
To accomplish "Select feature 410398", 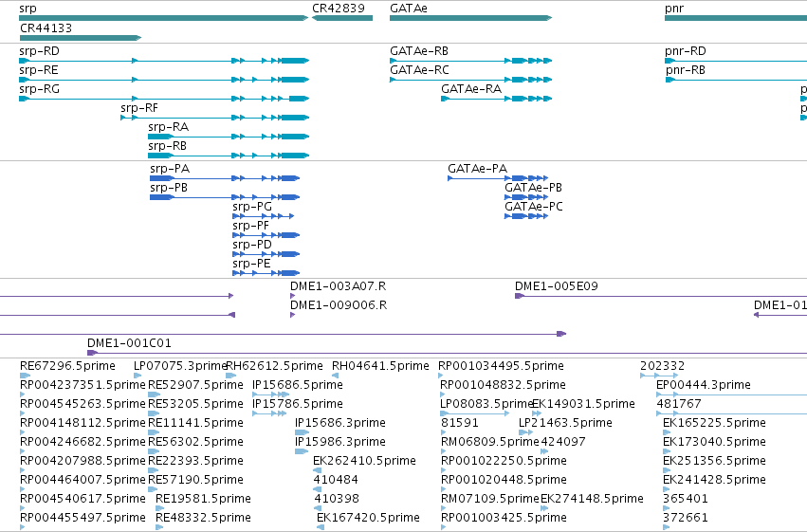I will 318,509.
